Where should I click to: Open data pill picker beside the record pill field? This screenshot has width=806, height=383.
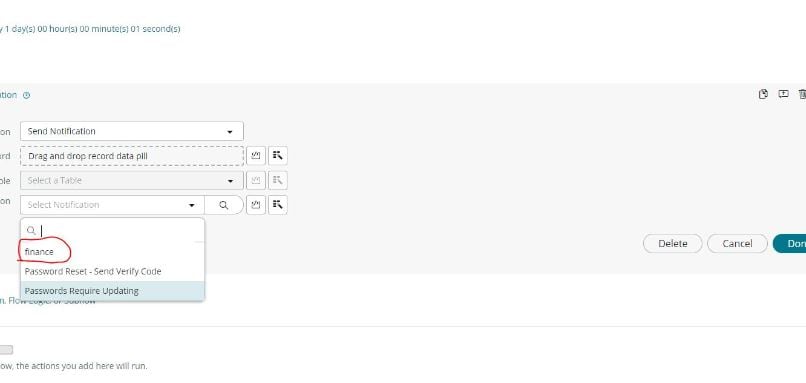pos(278,156)
